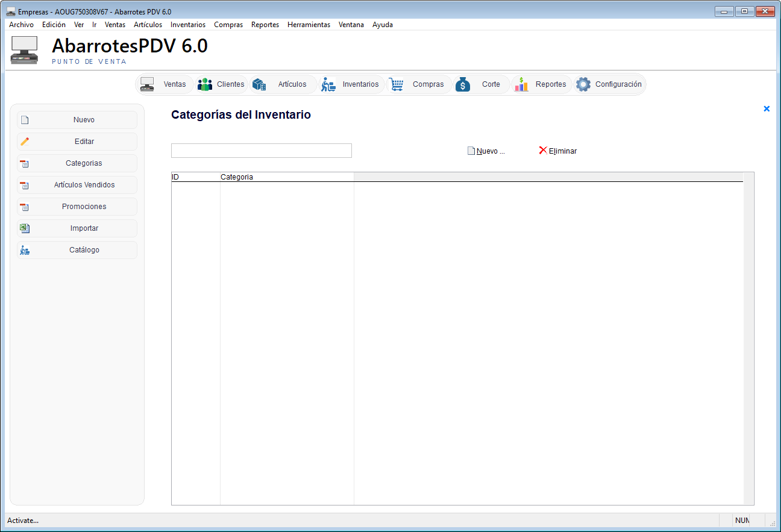Click the AbarrotesPDV cash register logo
Image resolution: width=781 pixels, height=532 pixels.
click(x=25, y=50)
